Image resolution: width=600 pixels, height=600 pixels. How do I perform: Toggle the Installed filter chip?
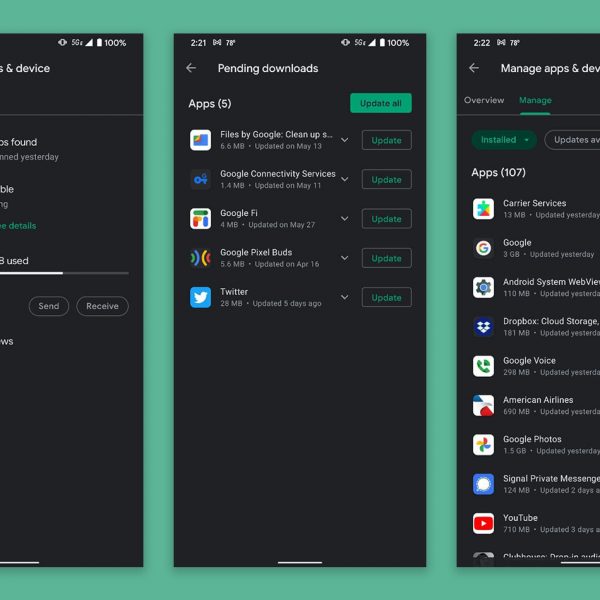tap(503, 140)
